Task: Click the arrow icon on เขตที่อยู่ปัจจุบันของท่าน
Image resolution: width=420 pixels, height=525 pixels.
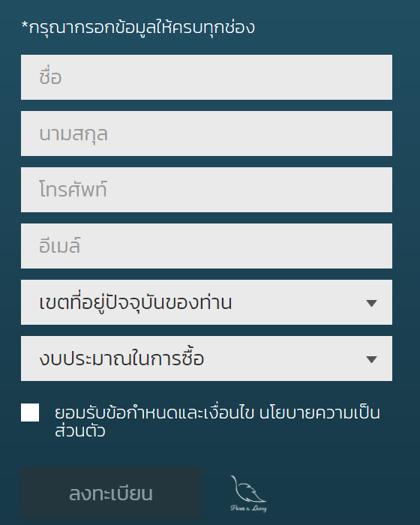Action: tap(371, 303)
